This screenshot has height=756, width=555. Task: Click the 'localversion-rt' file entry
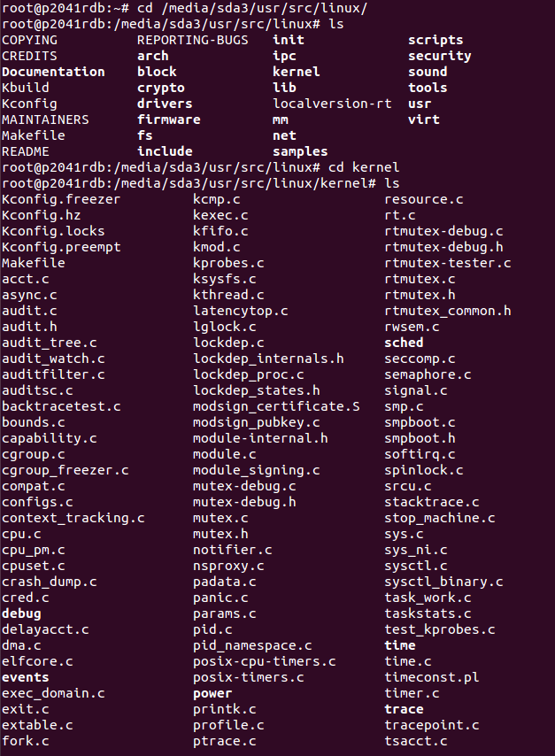point(332,104)
